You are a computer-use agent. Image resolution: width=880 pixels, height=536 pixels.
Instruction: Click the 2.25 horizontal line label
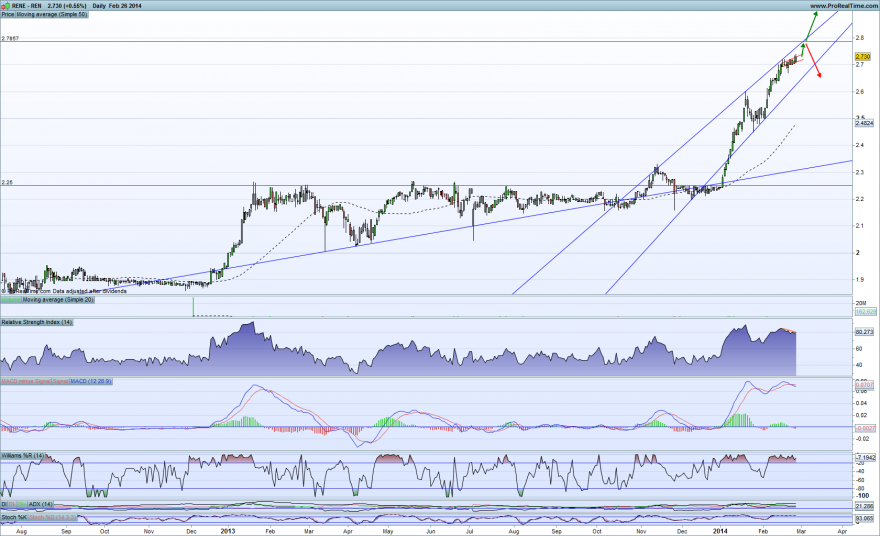tap(7, 182)
